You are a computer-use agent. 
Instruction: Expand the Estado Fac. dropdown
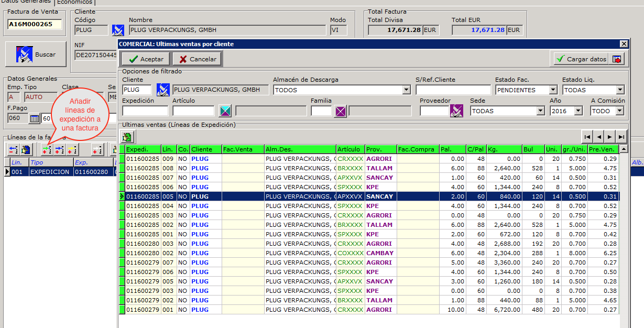coord(553,90)
